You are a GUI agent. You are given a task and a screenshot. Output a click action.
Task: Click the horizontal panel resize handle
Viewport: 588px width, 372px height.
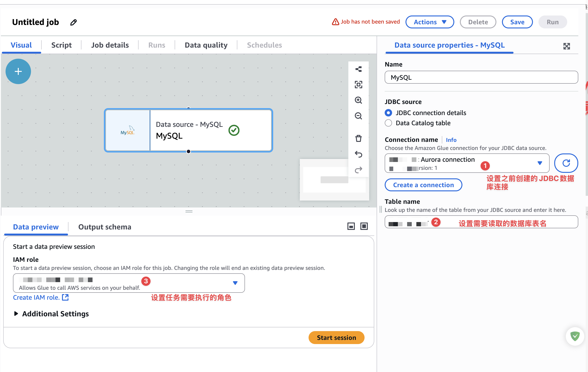tap(189, 211)
